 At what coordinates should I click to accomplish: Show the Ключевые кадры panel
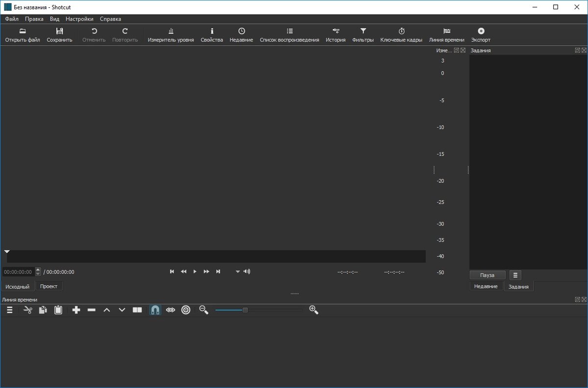point(401,35)
